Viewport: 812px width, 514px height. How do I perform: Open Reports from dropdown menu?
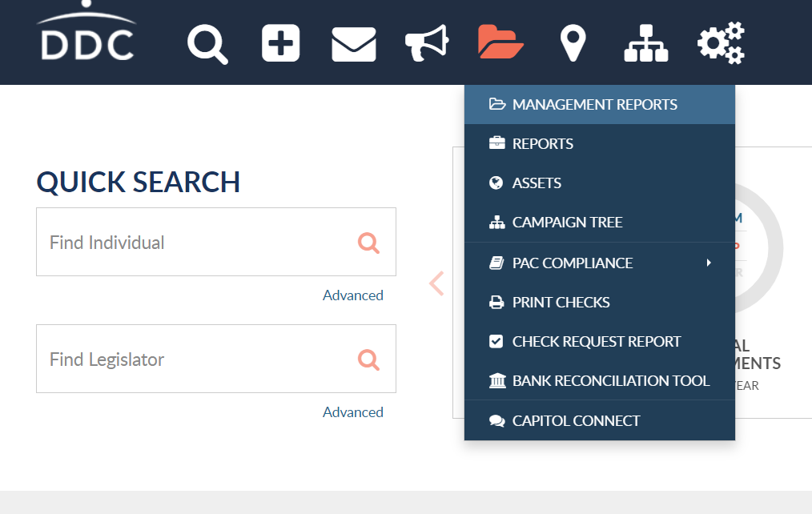[600, 144]
